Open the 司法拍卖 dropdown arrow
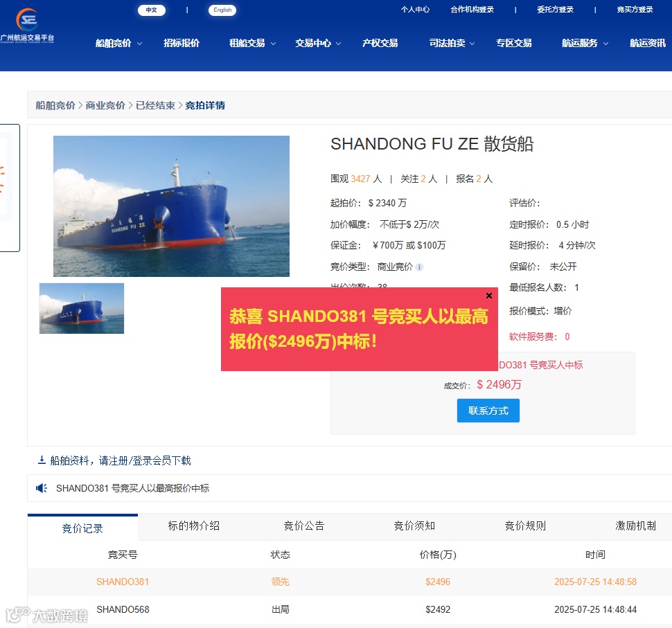Viewport: 672px width, 628px height. click(472, 44)
